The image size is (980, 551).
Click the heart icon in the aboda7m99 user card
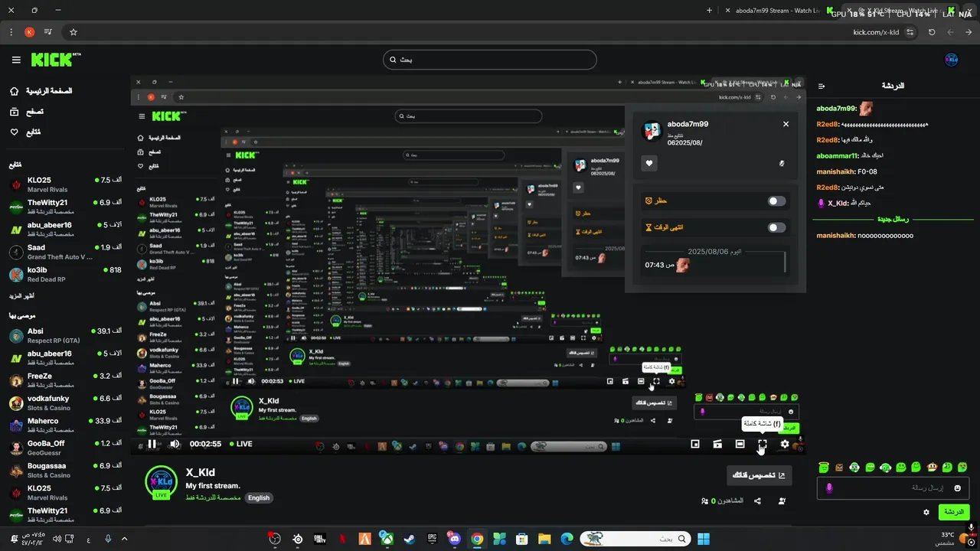point(649,163)
